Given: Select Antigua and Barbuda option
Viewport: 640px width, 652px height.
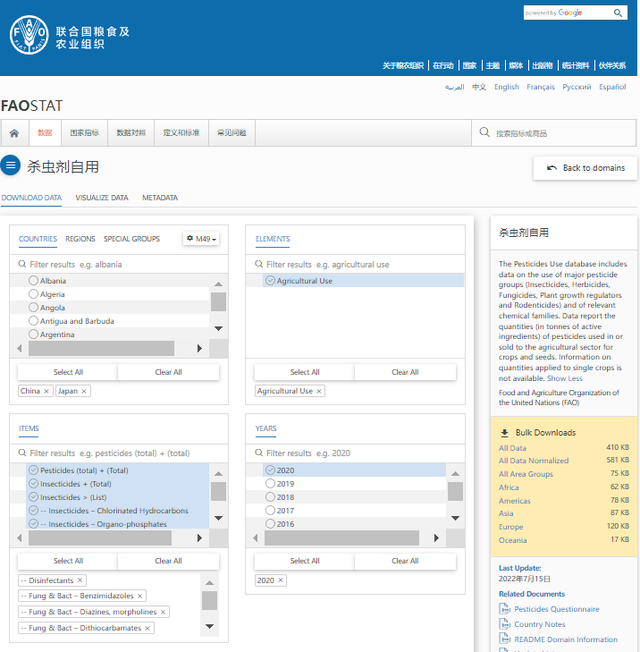Looking at the screenshot, I should [33, 321].
